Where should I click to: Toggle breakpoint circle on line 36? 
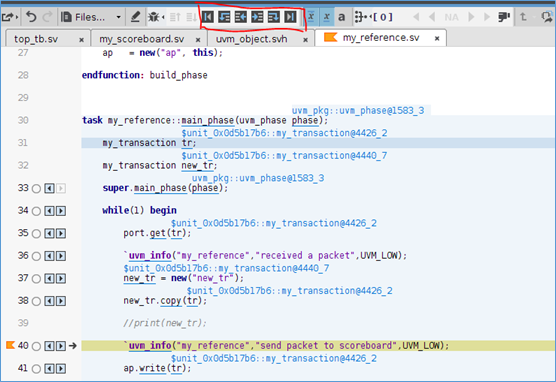click(x=36, y=256)
